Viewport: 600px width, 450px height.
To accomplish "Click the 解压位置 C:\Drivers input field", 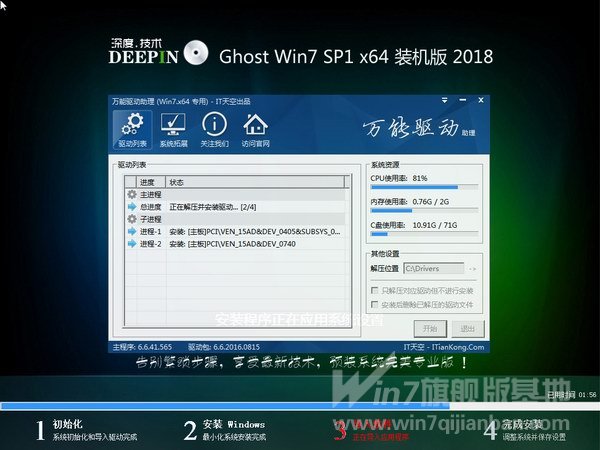I will (x=434, y=269).
